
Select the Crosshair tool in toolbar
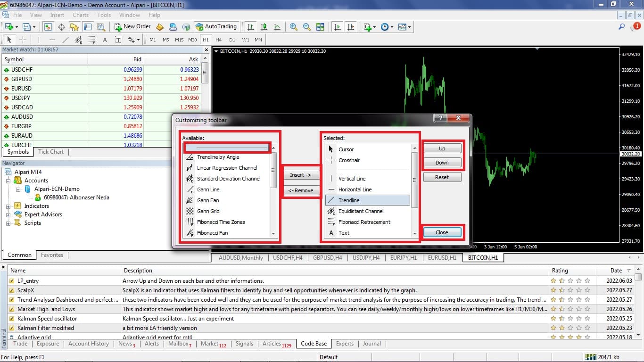22,40
